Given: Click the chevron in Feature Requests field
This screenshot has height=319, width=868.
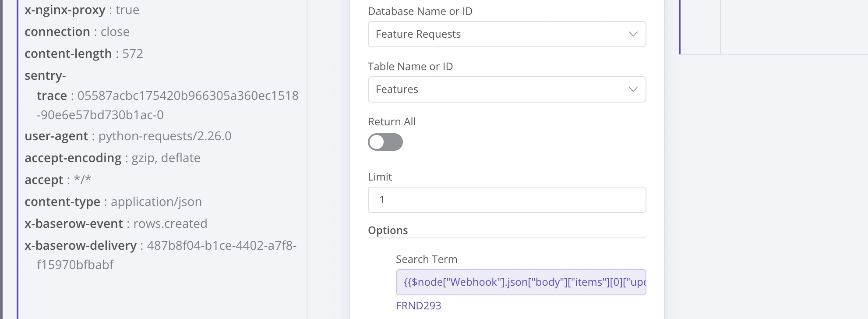Looking at the screenshot, I should [633, 34].
